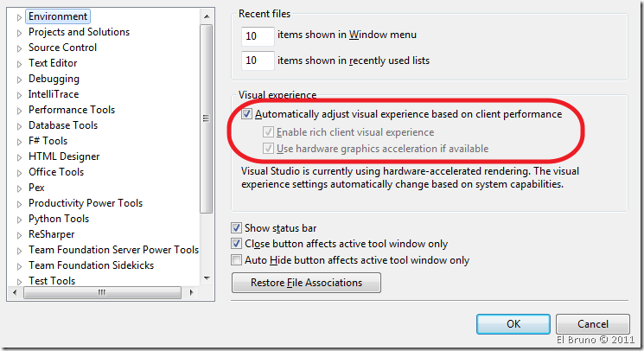The width and height of the screenshot is (644, 351).
Task: Open Python Tools settings category
Action: pyautogui.click(x=58, y=219)
